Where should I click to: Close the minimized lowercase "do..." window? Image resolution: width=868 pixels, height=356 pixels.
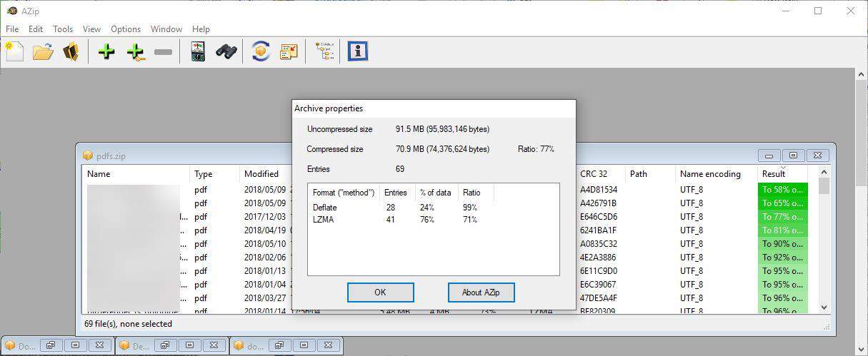click(329, 345)
